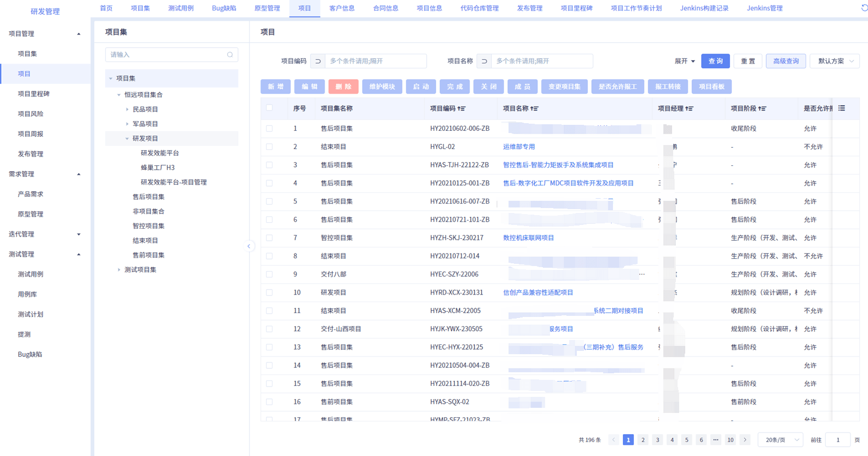Click the 查询 button
This screenshot has height=456, width=868.
[x=715, y=61]
